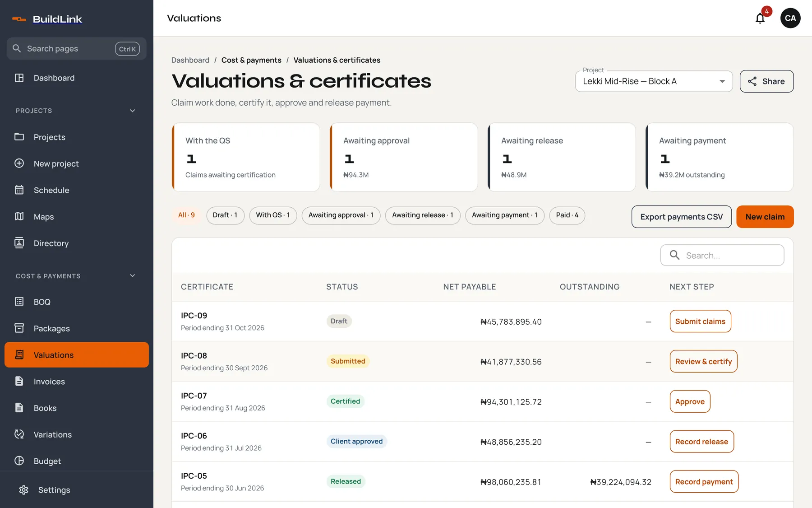Click the Maps icon in sidebar
Viewport: 812px width, 508px height.
coord(19,217)
